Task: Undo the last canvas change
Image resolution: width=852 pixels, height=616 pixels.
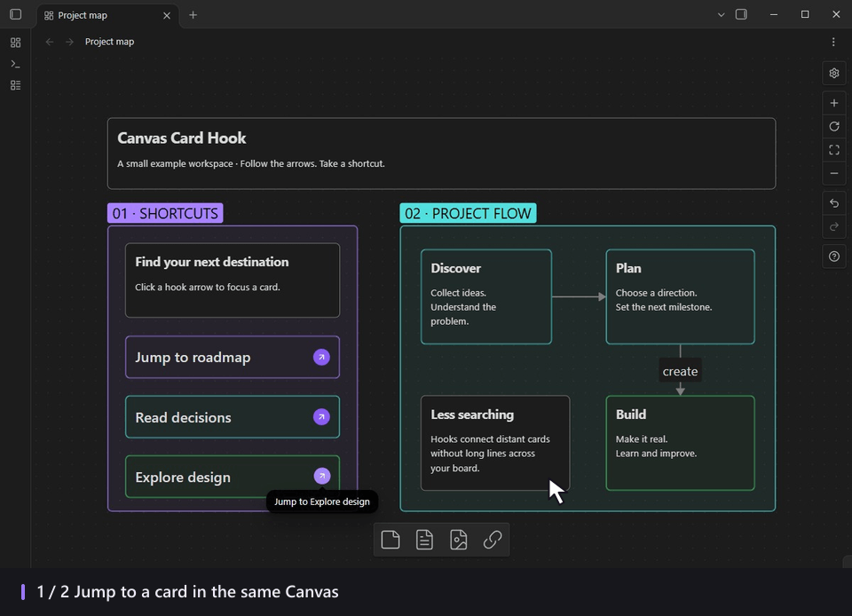Action: click(834, 203)
